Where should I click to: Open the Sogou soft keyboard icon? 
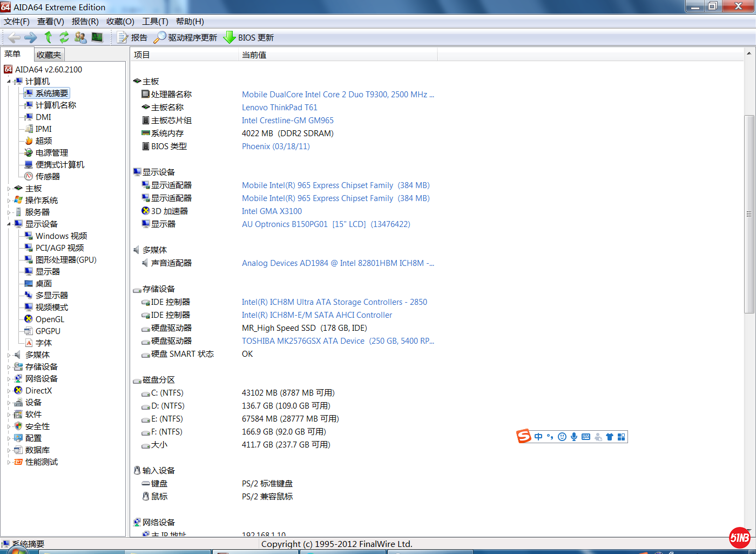click(x=586, y=437)
